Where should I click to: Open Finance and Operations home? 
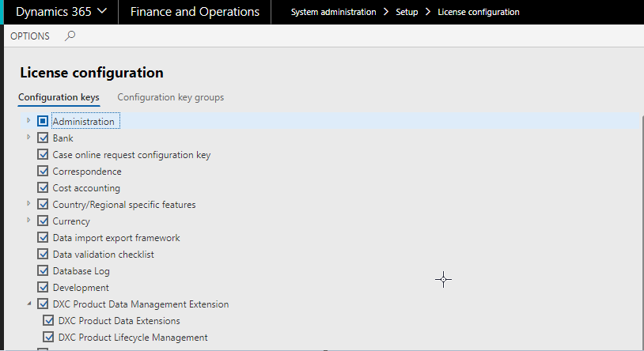tap(195, 12)
